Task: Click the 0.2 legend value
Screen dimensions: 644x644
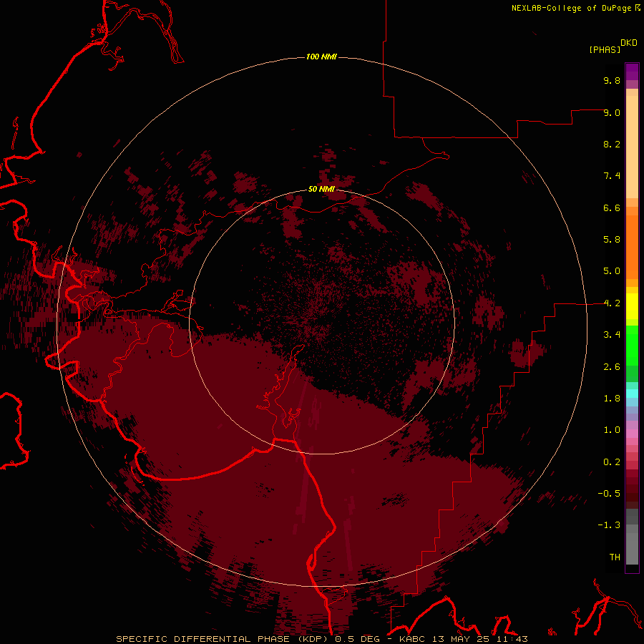Action: [x=612, y=462]
